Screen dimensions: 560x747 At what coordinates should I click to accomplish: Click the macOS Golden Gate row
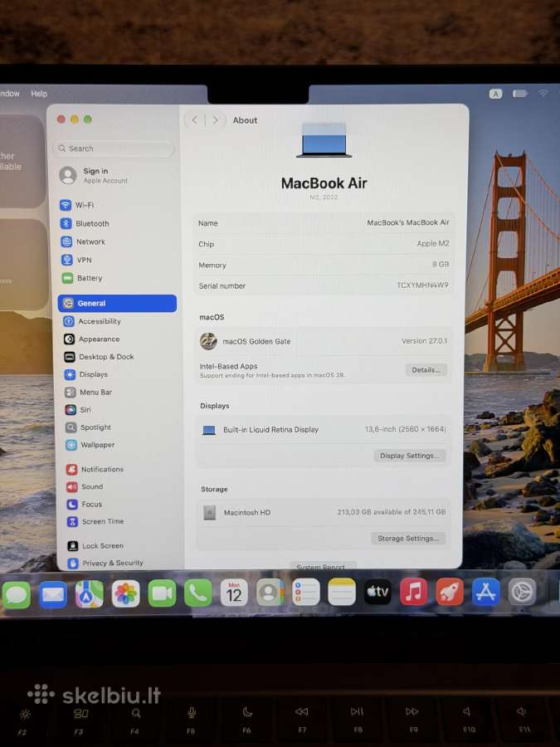coord(324,341)
